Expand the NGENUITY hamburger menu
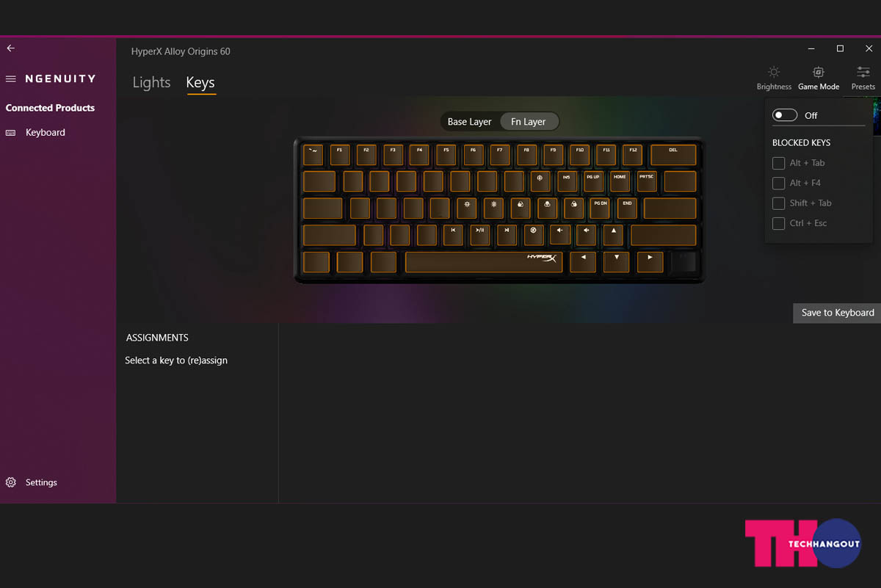 [x=11, y=79]
